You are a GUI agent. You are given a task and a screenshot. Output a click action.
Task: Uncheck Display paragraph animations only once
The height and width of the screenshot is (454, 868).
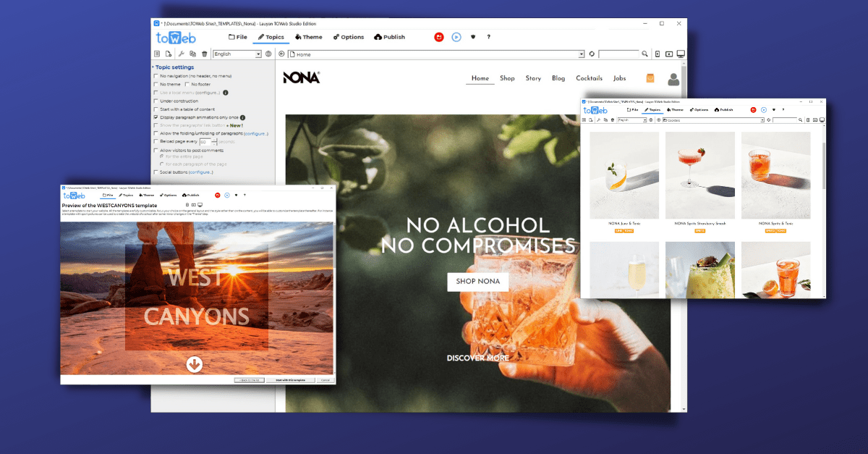pyautogui.click(x=156, y=117)
